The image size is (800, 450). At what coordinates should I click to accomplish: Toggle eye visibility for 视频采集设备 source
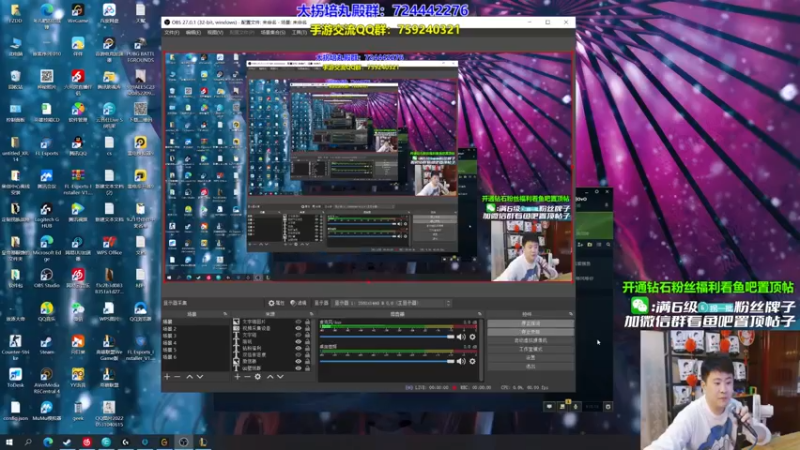(298, 329)
